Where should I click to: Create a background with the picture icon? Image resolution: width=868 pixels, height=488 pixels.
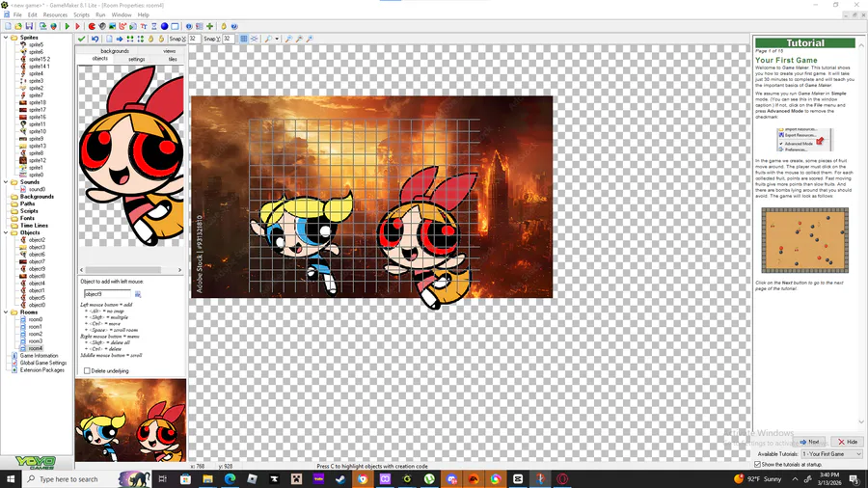click(113, 26)
